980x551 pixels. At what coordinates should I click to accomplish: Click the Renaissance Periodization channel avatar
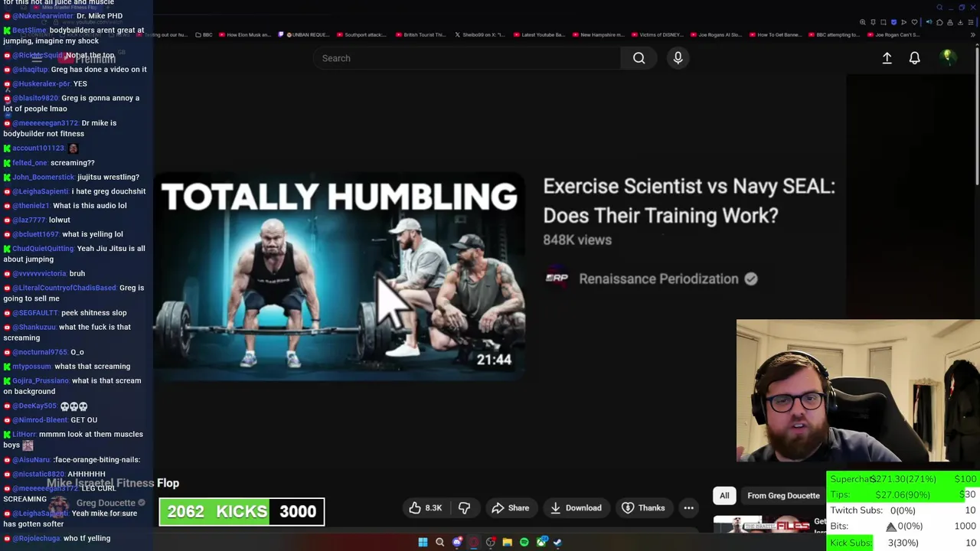[x=557, y=279]
